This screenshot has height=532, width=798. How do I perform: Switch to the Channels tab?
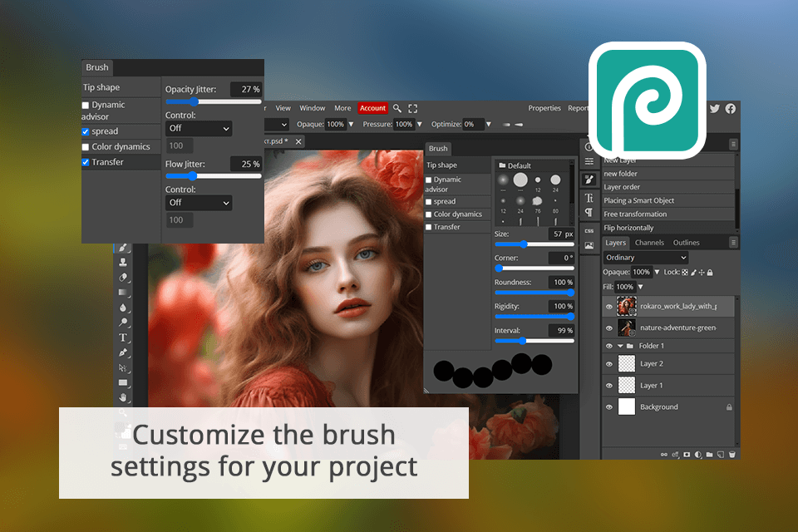pyautogui.click(x=649, y=243)
